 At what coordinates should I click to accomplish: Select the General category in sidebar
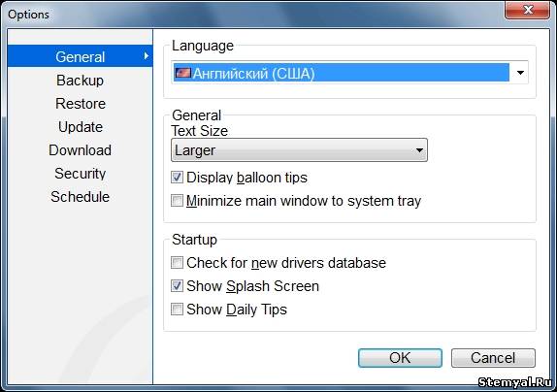click(80, 56)
